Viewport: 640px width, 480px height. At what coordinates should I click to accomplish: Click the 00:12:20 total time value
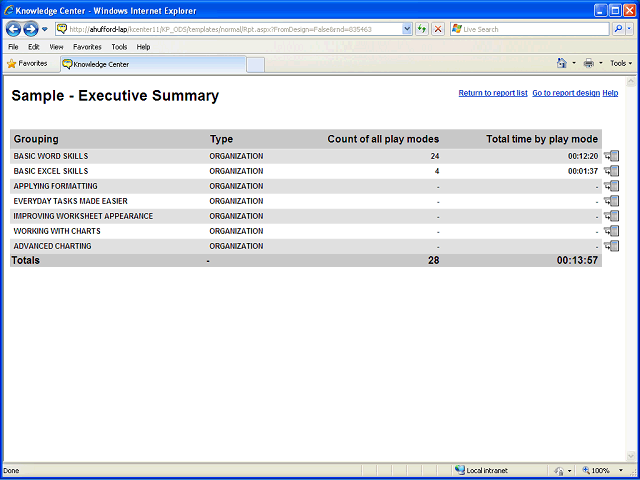click(x=583, y=156)
